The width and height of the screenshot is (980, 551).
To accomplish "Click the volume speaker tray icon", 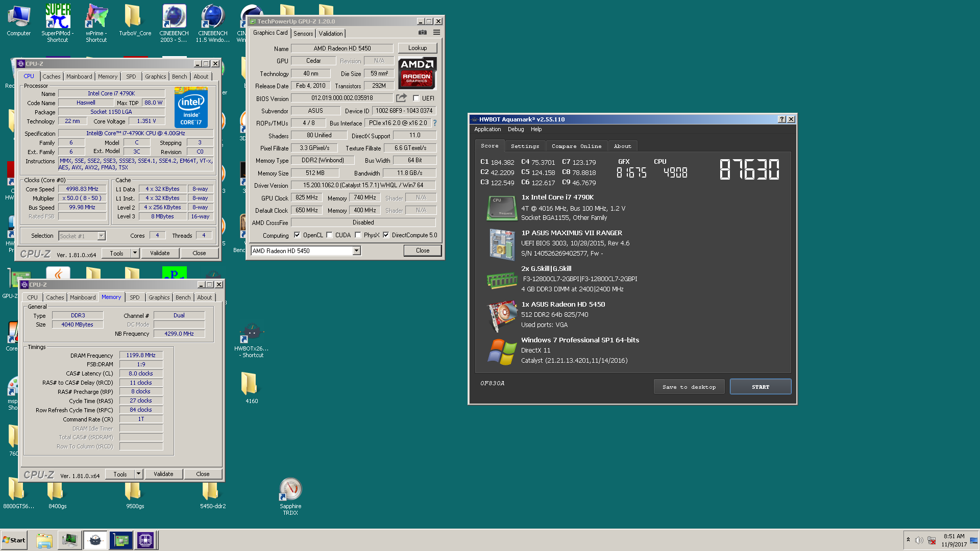I will click(x=919, y=540).
